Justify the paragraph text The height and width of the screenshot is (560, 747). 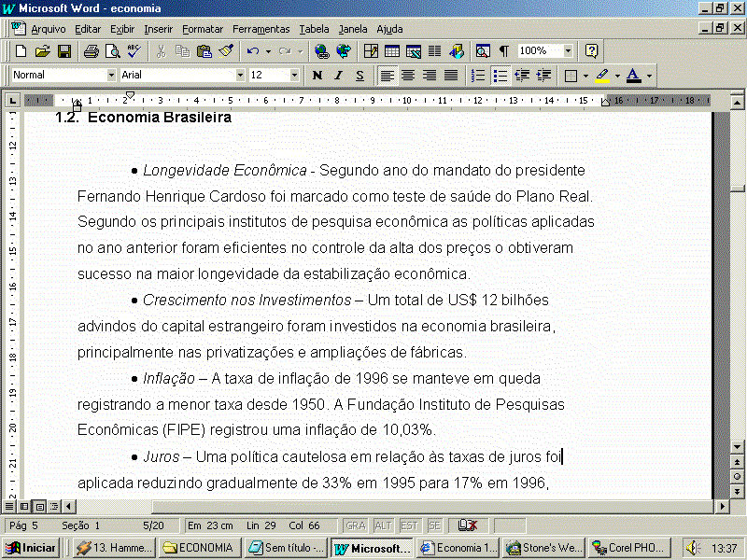pyautogui.click(x=451, y=76)
